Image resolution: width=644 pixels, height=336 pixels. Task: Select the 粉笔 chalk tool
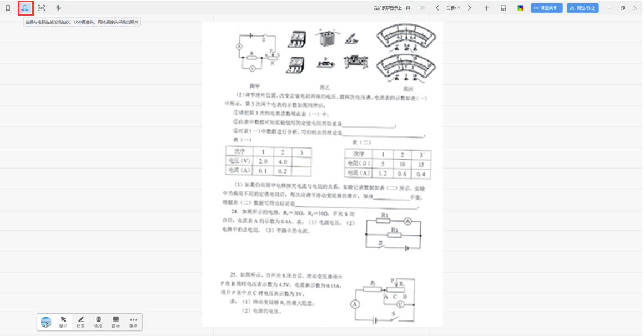click(x=81, y=322)
